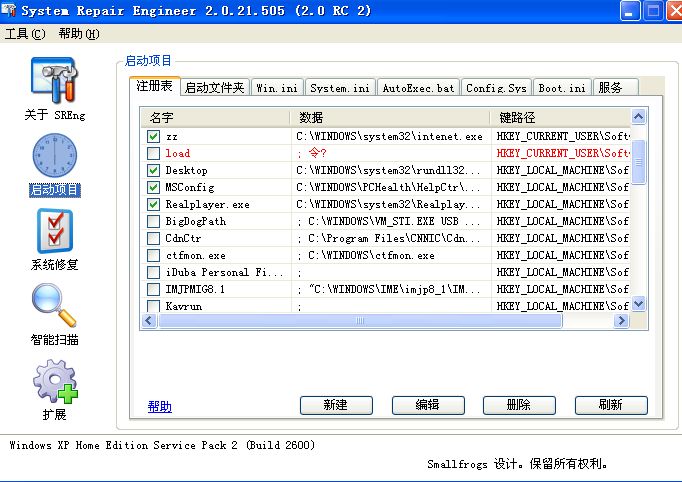The width and height of the screenshot is (682, 482).
Task: Select the Kavrun entry name
Action: coord(184,306)
